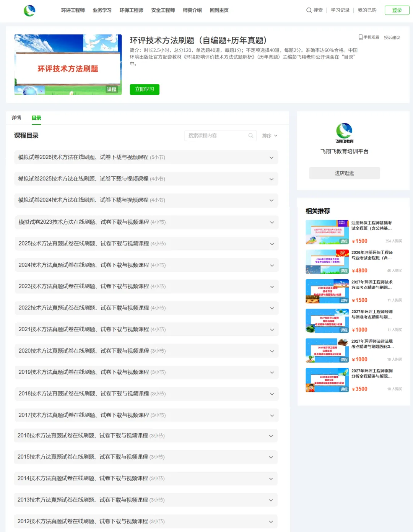
Task: Click the site logo in the header
Action: click(x=29, y=10)
